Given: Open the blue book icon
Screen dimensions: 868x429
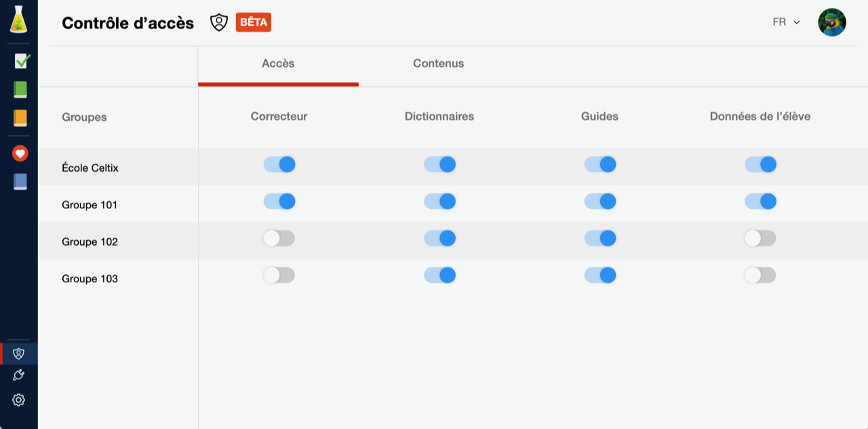Looking at the screenshot, I should tap(20, 181).
